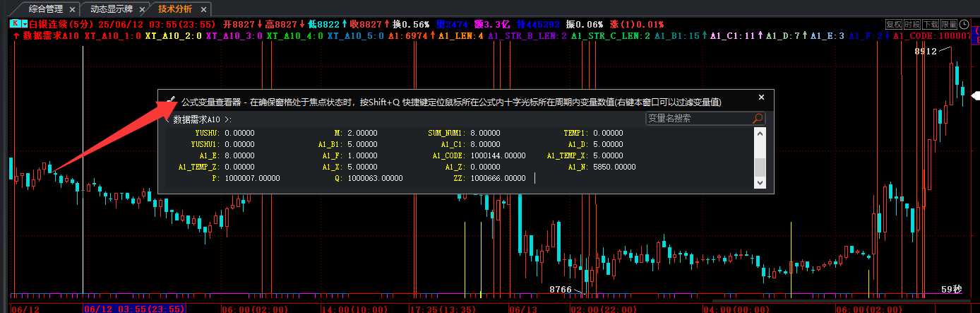Select the YUSHU value 0.00000
Image resolution: width=980 pixels, height=313 pixels.
pyautogui.click(x=239, y=133)
